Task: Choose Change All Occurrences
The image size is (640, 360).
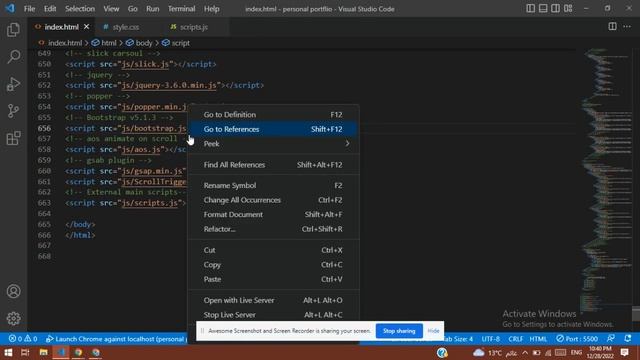Action: tap(273, 200)
